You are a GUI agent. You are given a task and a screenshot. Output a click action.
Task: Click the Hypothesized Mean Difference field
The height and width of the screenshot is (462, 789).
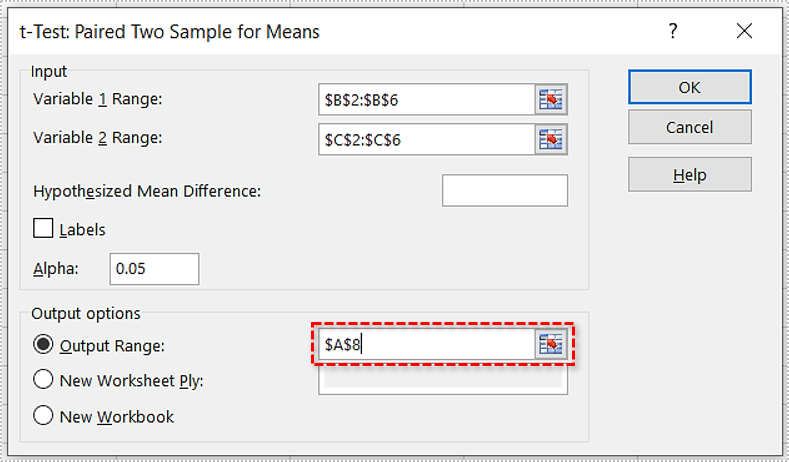click(x=504, y=190)
